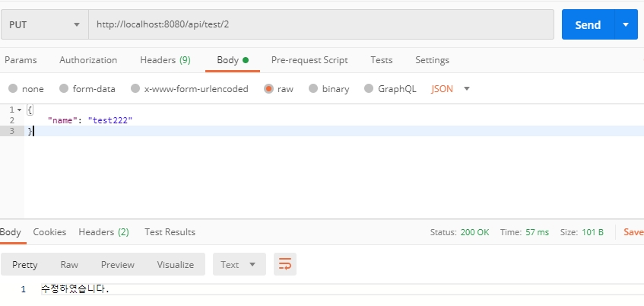Viewport: 644px width, 306px height.
Task: Focus the request URL field
Action: [321, 24]
